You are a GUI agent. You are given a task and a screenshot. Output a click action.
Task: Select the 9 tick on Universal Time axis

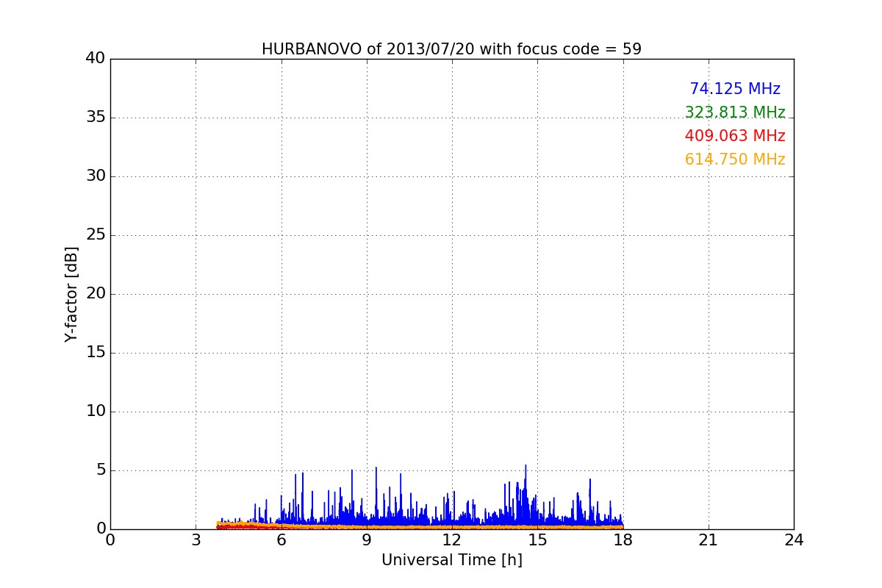click(367, 540)
